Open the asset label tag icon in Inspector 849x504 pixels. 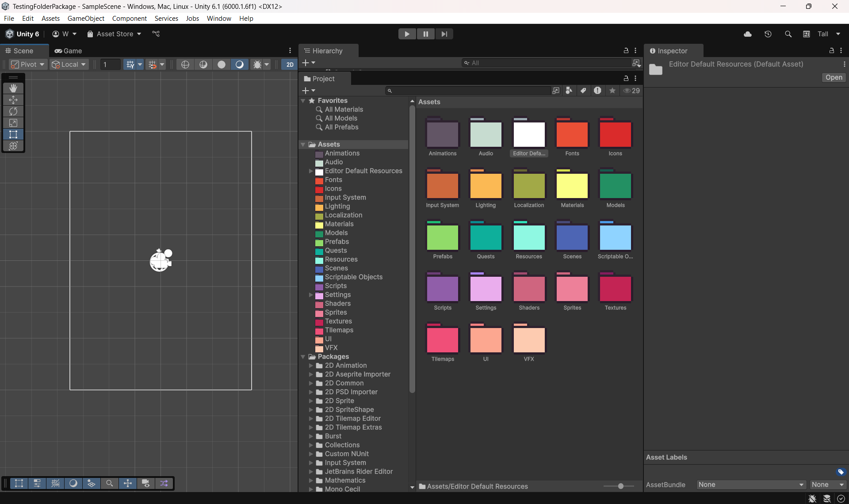[841, 472]
